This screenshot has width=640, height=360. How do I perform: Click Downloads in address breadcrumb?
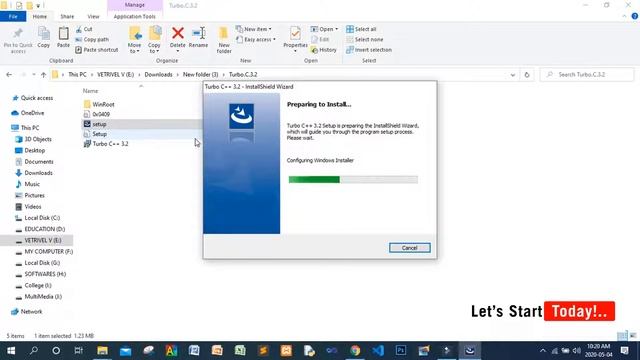[x=158, y=75]
